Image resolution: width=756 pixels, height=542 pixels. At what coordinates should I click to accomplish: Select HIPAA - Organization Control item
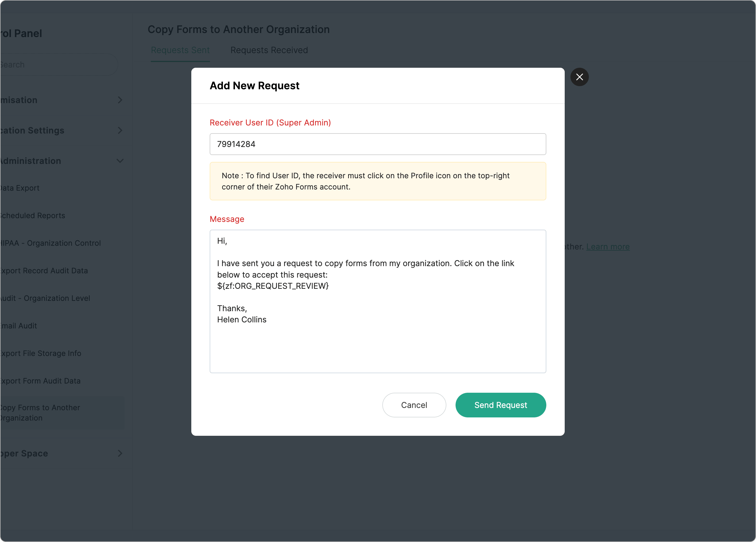[51, 243]
